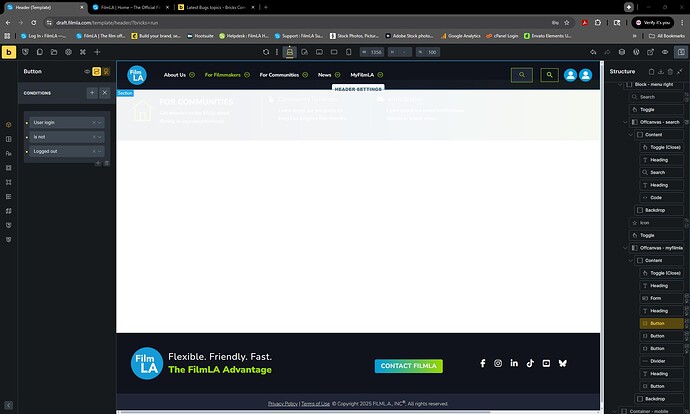Open the Privacy Policy link

click(283, 403)
